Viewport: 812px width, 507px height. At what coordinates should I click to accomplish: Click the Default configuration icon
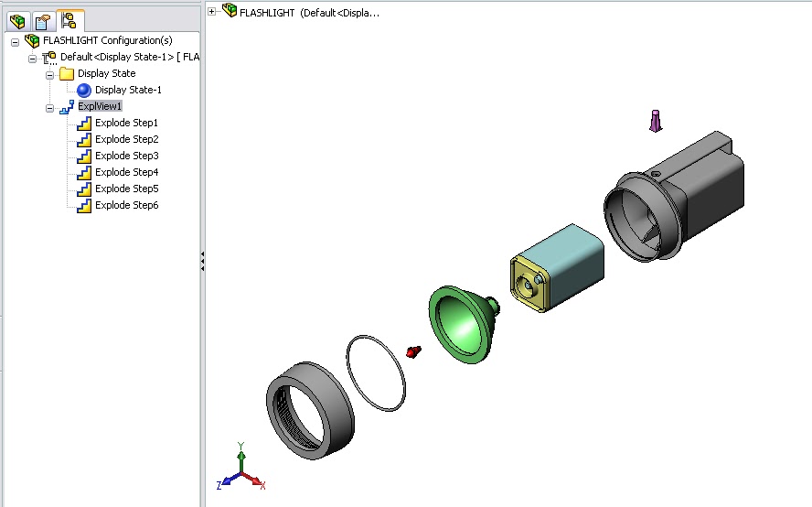(49, 58)
